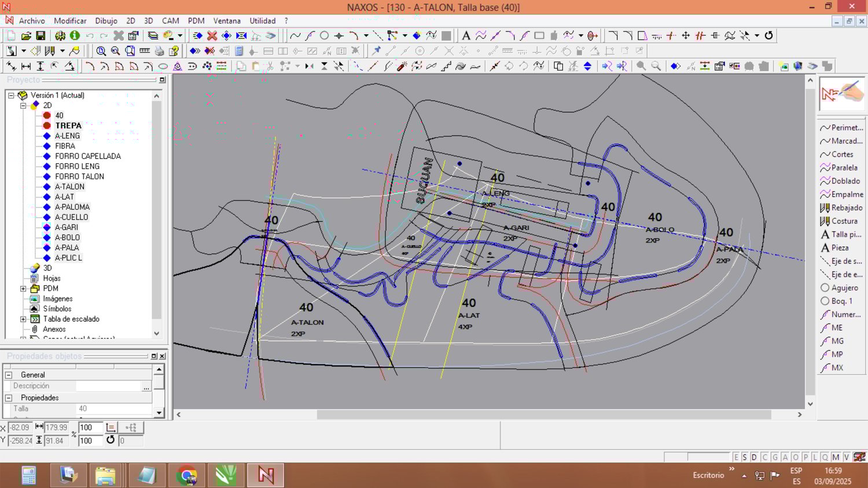Collapse the 2D tree node
Viewport: 868px width, 488px height.
pyautogui.click(x=23, y=105)
